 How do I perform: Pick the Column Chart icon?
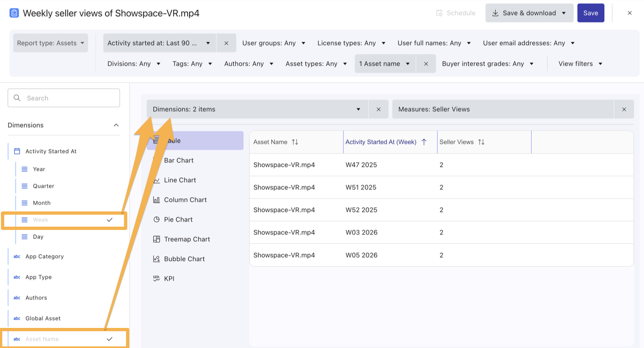click(x=157, y=200)
